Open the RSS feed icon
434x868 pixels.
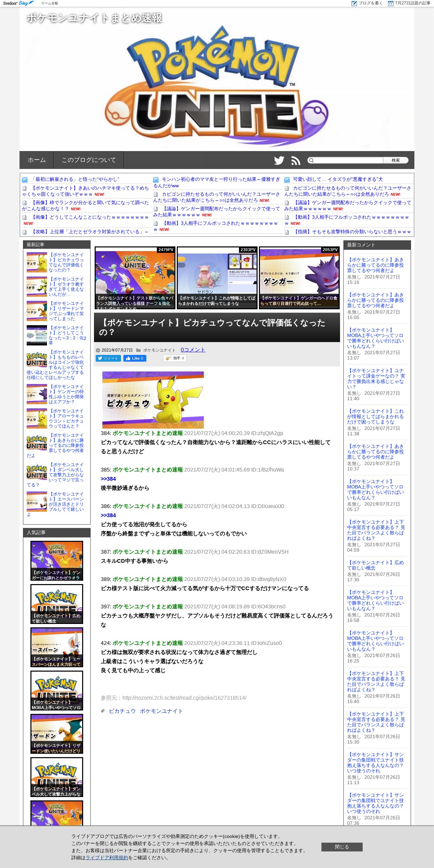(296, 161)
